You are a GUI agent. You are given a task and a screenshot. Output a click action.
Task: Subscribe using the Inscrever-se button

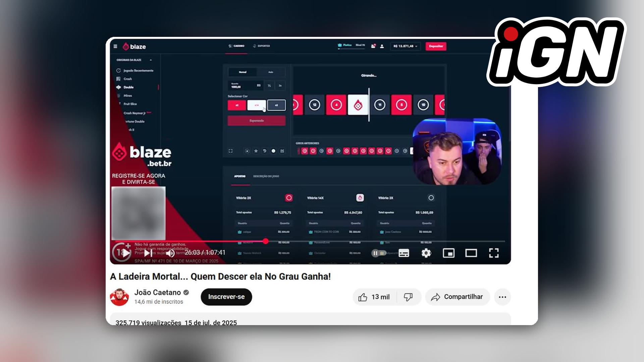[226, 297]
